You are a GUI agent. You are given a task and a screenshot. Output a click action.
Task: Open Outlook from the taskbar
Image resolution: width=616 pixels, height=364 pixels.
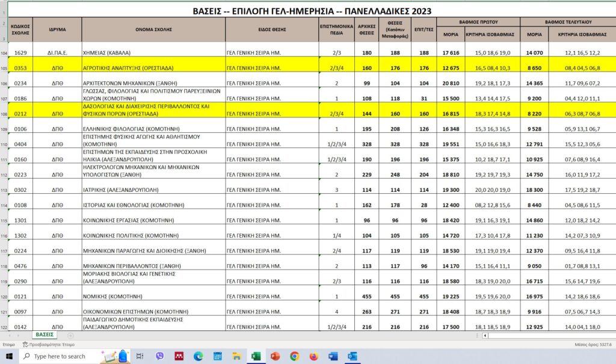coord(352,356)
